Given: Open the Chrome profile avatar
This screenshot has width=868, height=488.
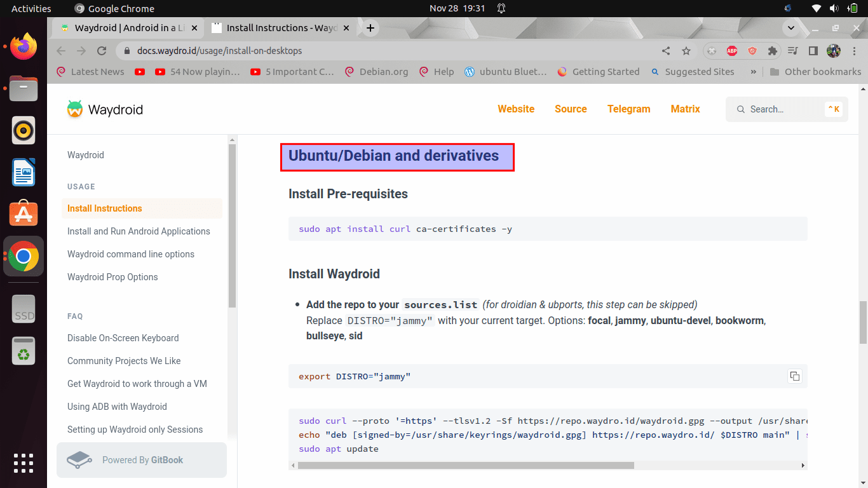Looking at the screenshot, I should click(x=833, y=51).
